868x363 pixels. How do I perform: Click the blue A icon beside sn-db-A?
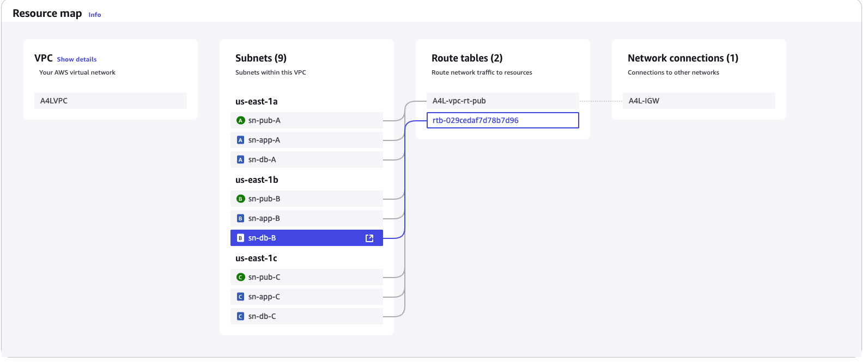[x=240, y=159]
